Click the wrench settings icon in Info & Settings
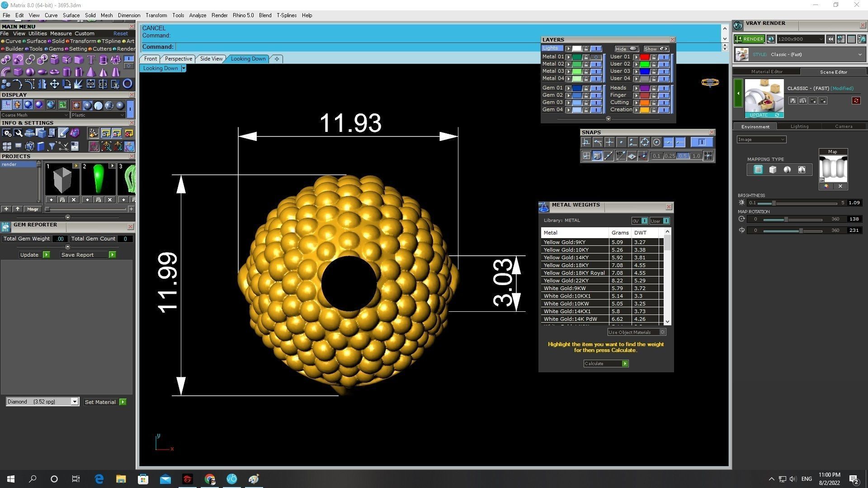868x488 pixels. pos(18,133)
